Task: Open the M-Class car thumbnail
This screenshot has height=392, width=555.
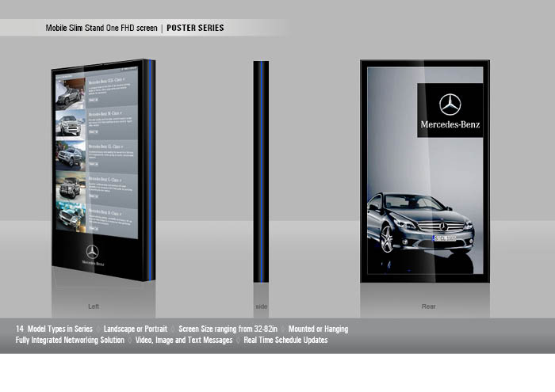Action: [x=70, y=124]
